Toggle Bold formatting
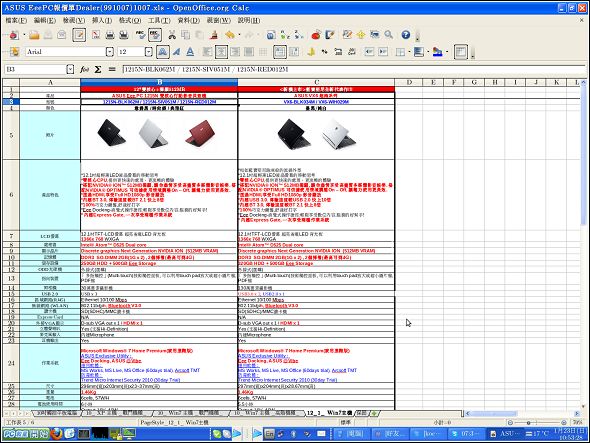 [163, 52]
